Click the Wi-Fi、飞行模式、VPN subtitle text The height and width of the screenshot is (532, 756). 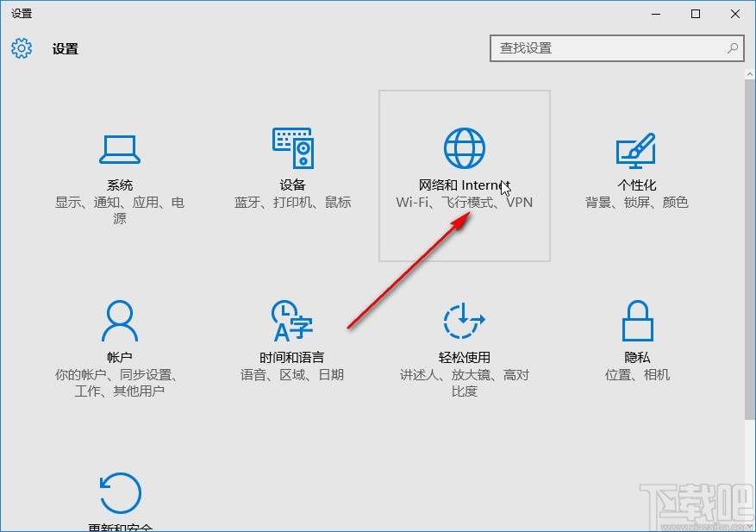(464, 202)
